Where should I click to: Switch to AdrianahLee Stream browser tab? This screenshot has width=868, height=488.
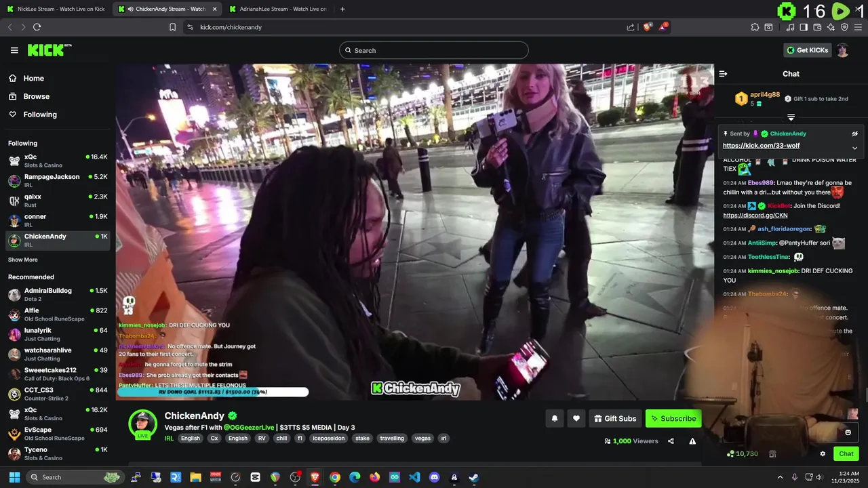click(277, 9)
